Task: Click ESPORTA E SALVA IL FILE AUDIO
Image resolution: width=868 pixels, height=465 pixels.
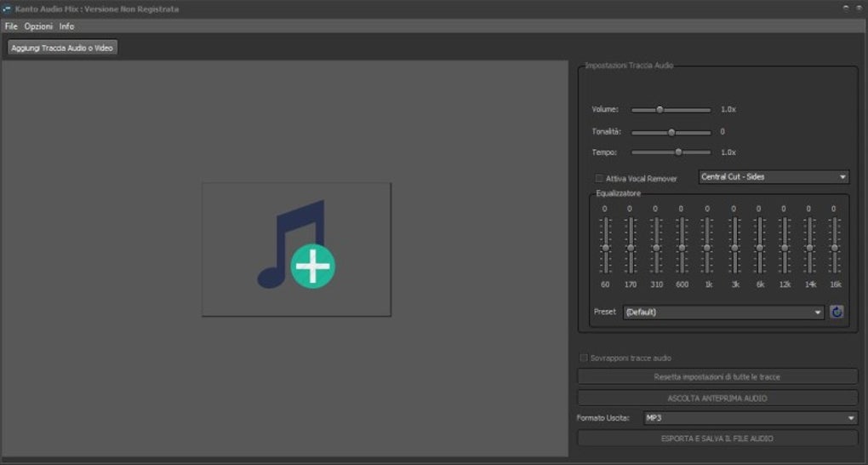Action: 717,439
